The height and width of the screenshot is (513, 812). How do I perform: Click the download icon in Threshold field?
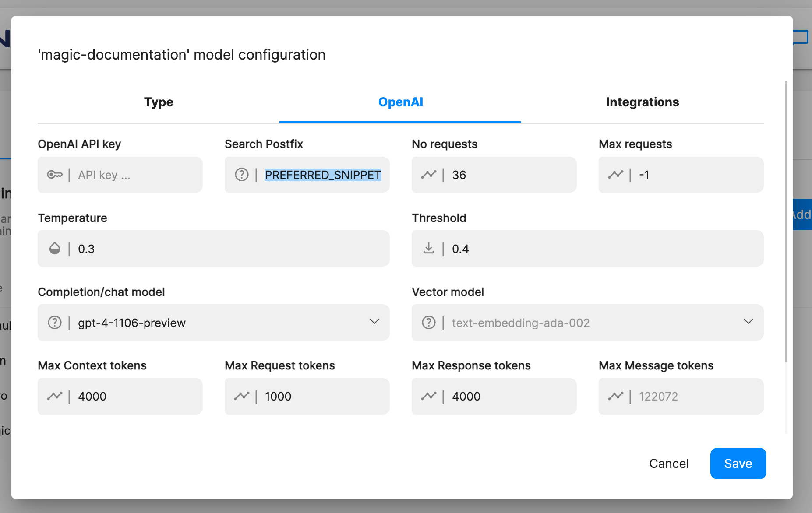pos(429,249)
